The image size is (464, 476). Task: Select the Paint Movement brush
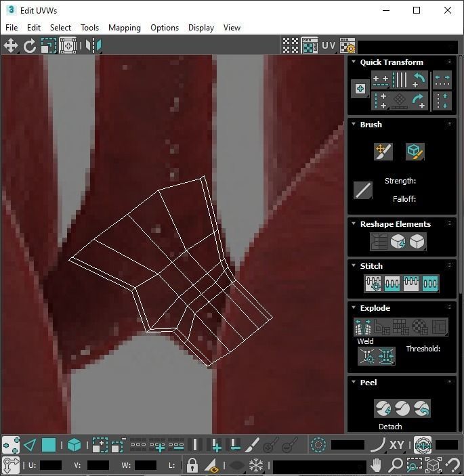click(383, 152)
